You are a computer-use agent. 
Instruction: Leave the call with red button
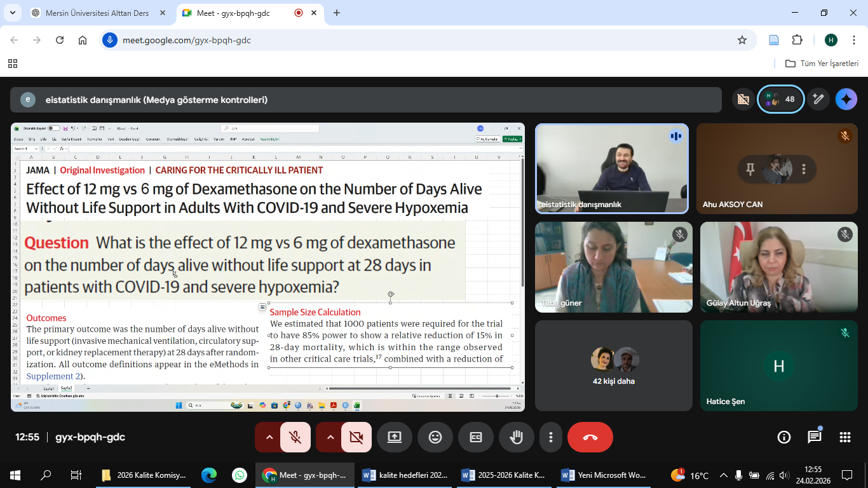click(x=590, y=437)
